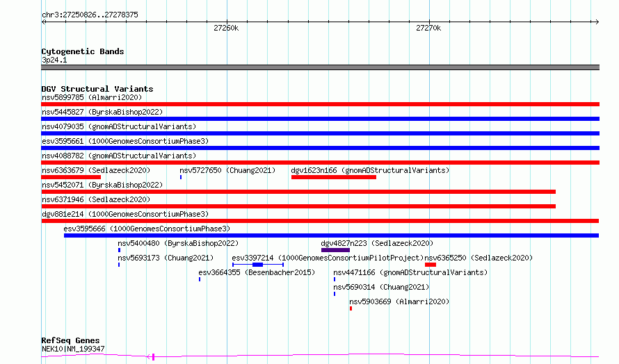The image size is (619, 364).
Task: Click the blue nsv4079035 gnomAD variant bar
Action: point(320,133)
